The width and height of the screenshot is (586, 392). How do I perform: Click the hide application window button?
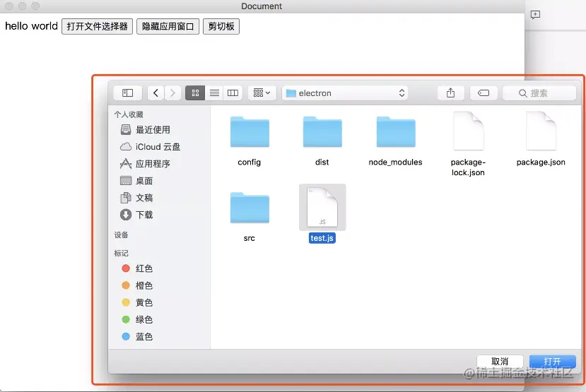coord(168,27)
